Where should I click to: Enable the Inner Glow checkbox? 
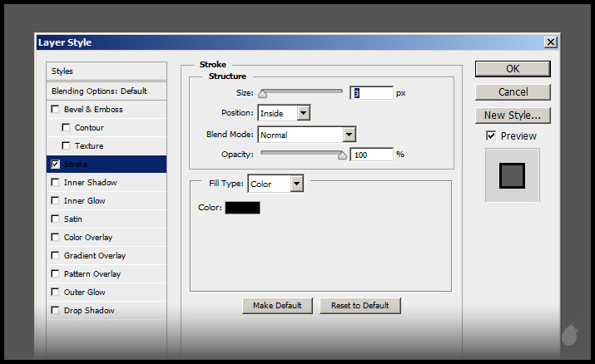click(55, 201)
